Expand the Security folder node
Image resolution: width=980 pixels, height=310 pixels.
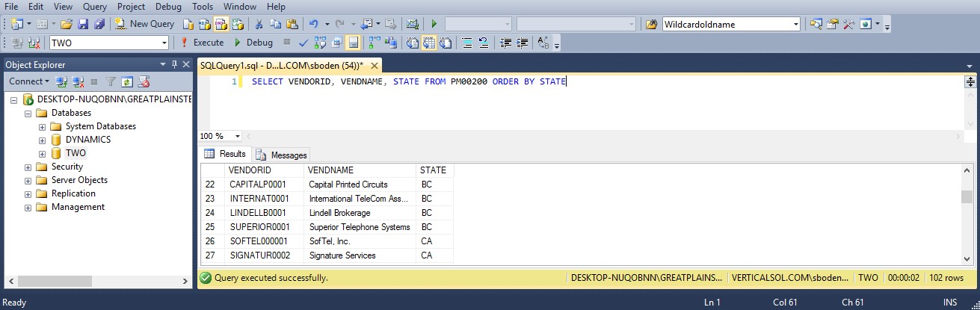[28, 167]
